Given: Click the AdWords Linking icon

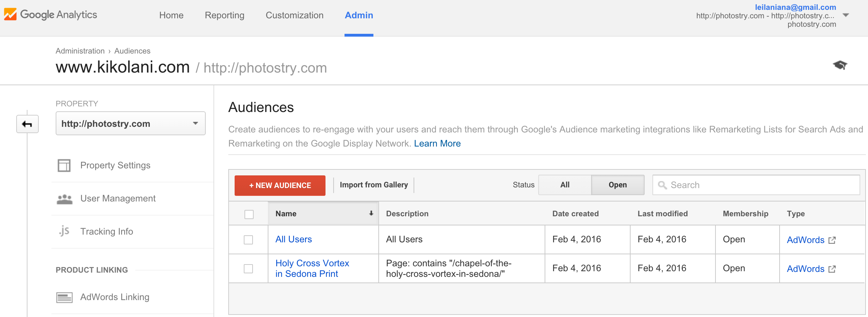Looking at the screenshot, I should 65,297.
